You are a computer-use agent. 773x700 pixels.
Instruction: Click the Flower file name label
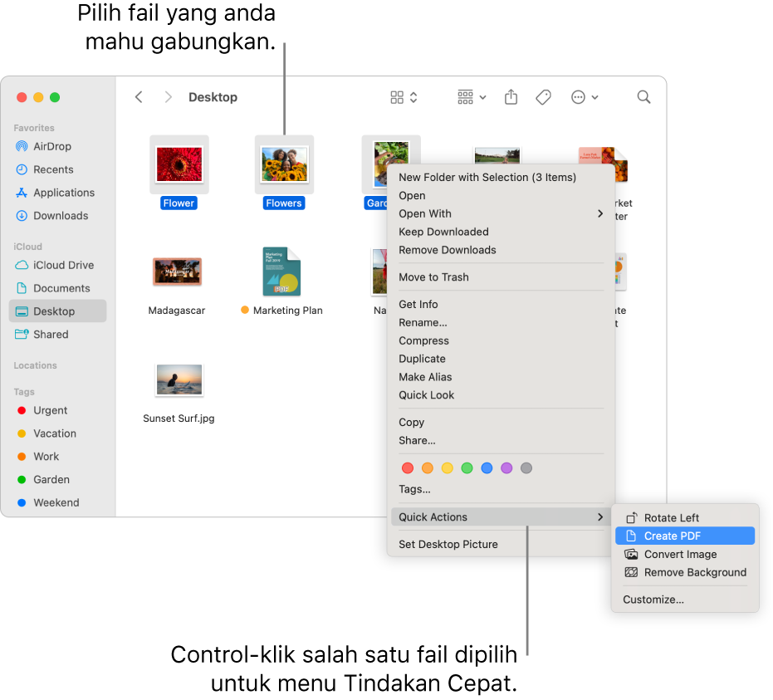coord(179,203)
